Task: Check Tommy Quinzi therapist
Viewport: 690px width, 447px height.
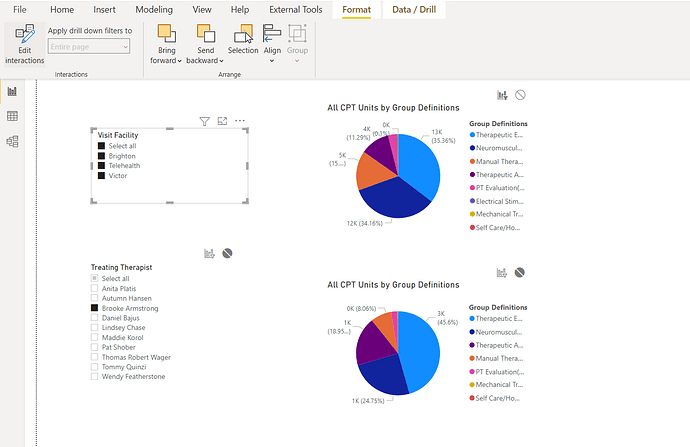Action: point(94,367)
